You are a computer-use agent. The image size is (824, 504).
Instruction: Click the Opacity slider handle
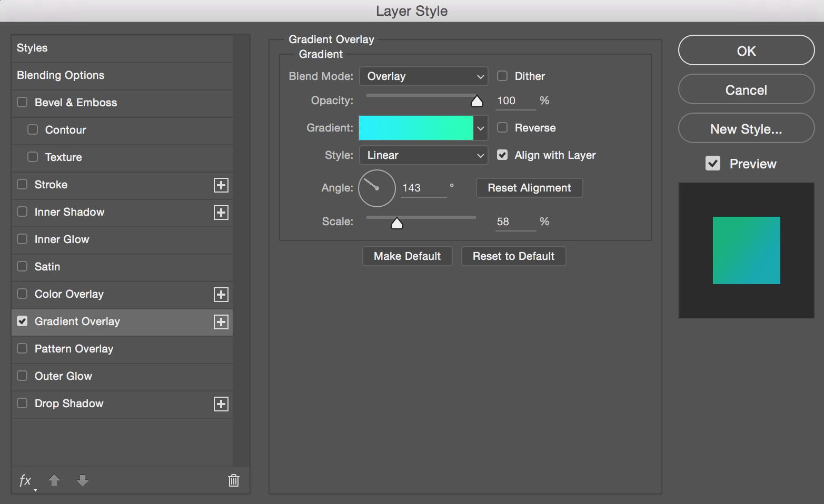pos(476,101)
